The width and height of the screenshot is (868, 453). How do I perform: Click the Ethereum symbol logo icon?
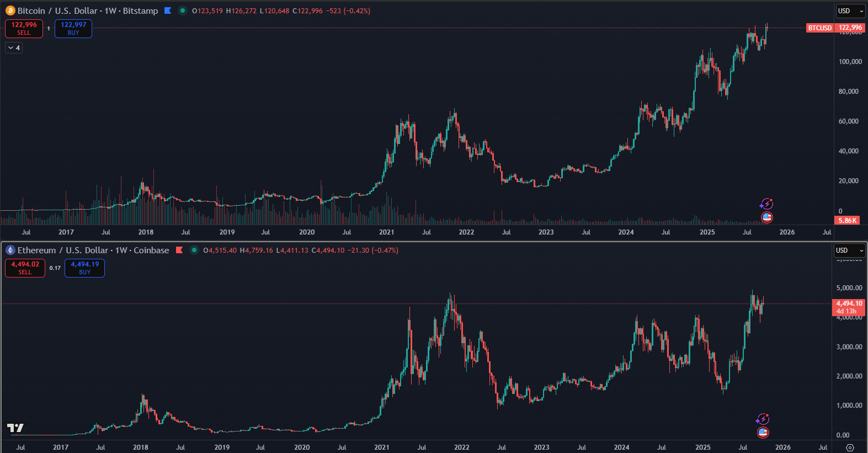(10, 250)
